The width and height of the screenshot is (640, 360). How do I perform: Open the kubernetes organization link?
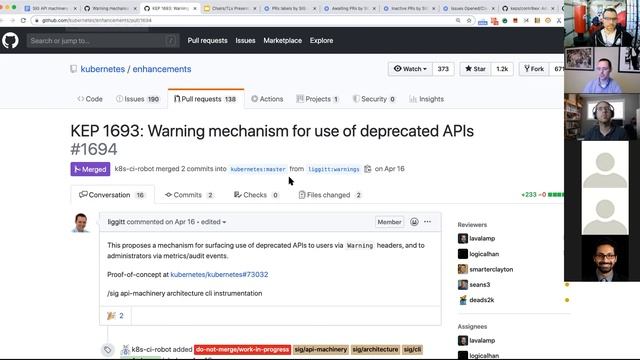click(102, 69)
